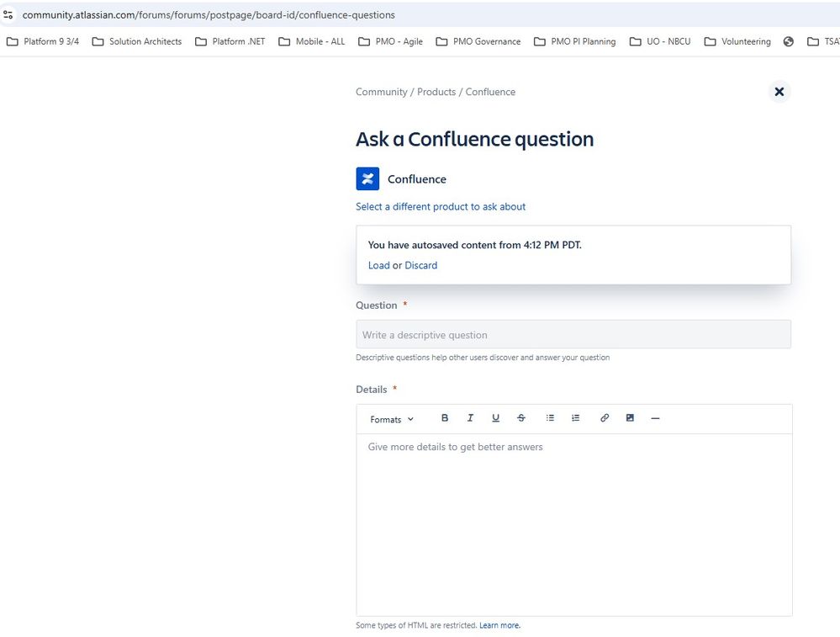Open Learn more about restricted HTML

tap(499, 625)
